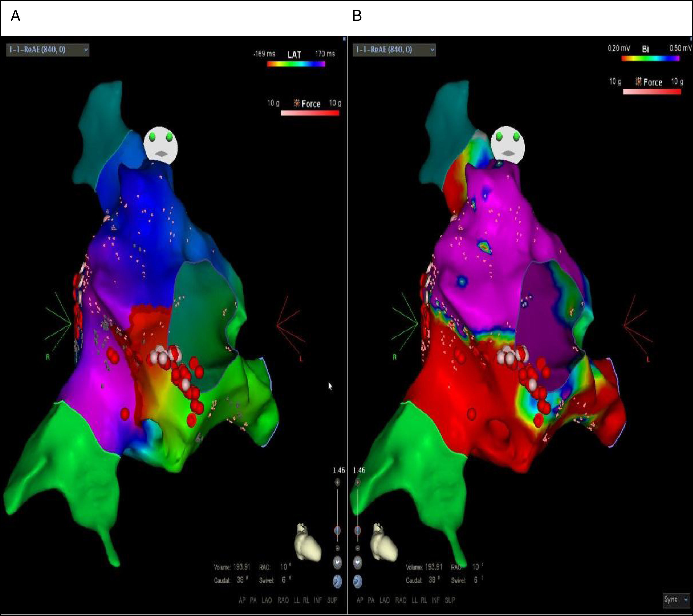
Task: Click the left zoom slider handle
Action: pos(337,531)
